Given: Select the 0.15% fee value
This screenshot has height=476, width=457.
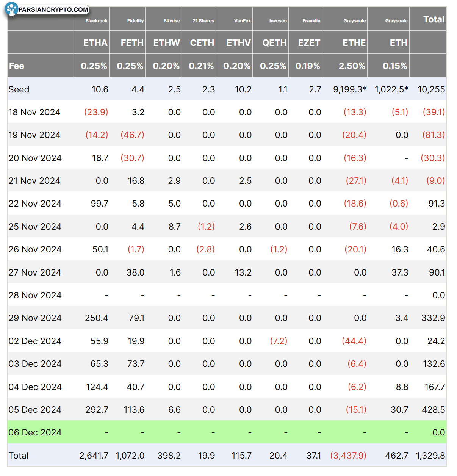Looking at the screenshot, I should coord(395,66).
